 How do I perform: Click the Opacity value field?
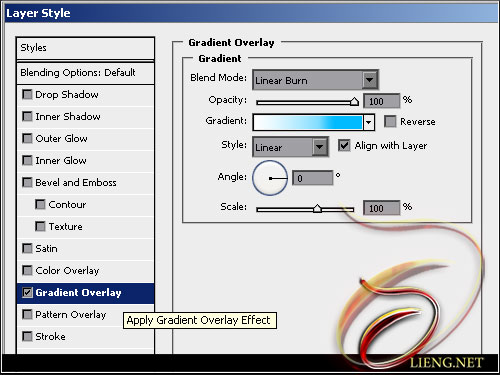pos(381,101)
